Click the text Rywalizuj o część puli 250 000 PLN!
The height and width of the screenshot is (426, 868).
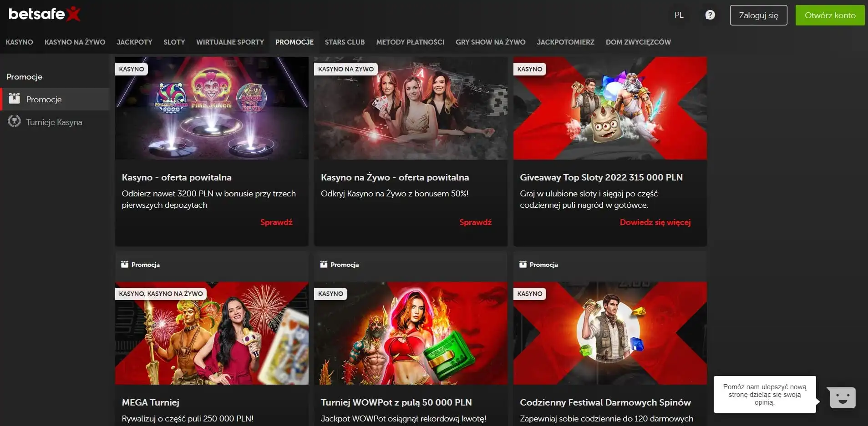point(188,419)
